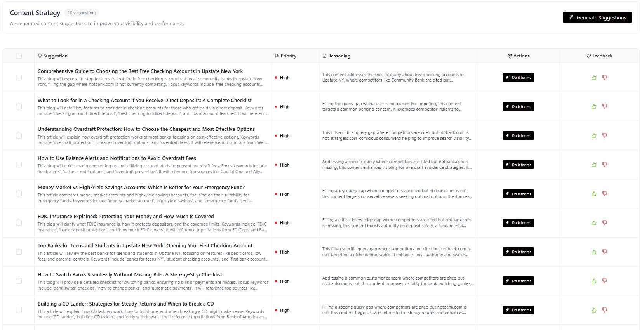This screenshot has width=644, height=330.
Task: Click High priority tag on CD Ladder row
Action: tap(282, 310)
